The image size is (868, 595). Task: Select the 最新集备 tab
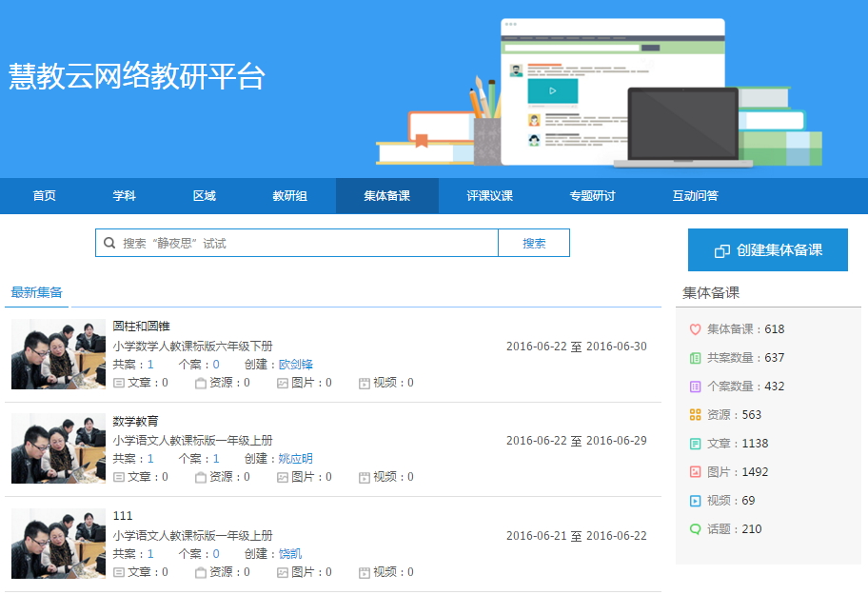click(37, 292)
